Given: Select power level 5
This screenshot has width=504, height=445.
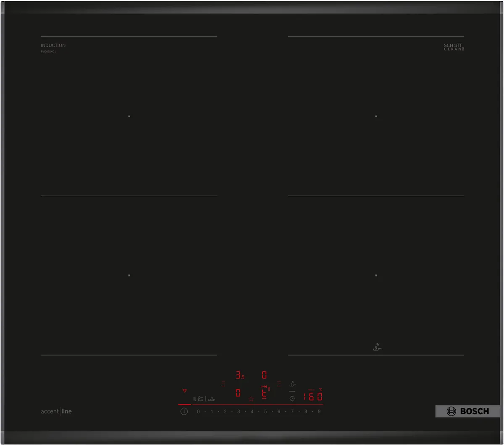Looking at the screenshot, I should point(265,411).
